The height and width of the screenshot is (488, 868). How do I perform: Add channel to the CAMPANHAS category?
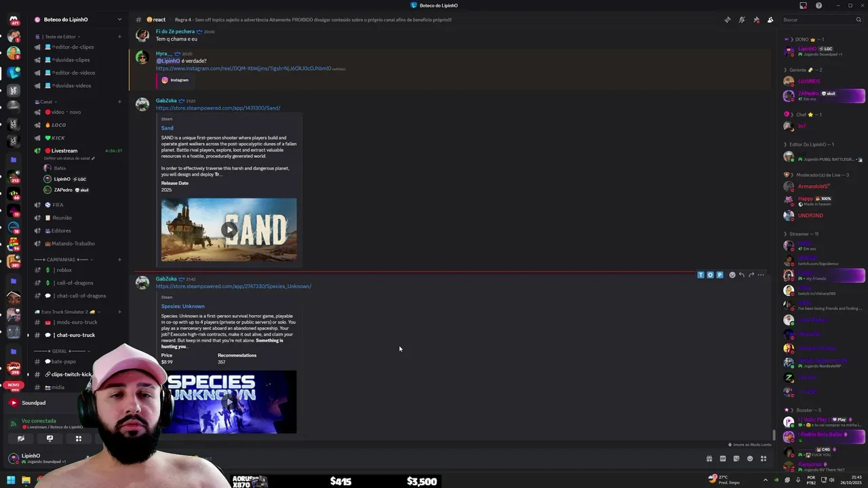coord(119,260)
